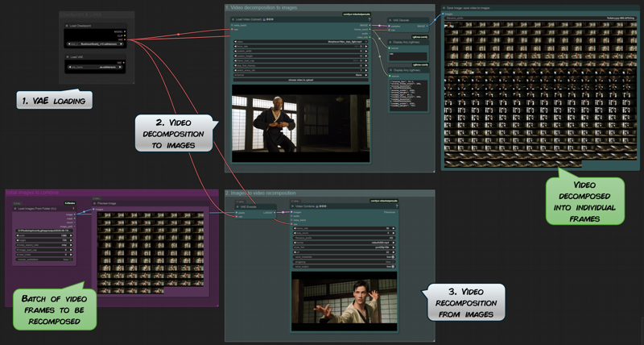Viewport: 644px width, 345px height.
Task: Click meta_batch input port on Load Video
Action: click(232, 25)
